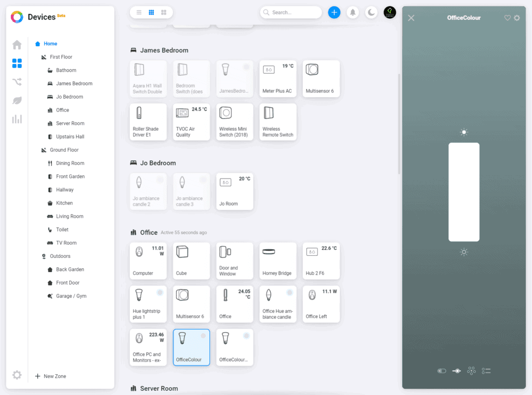The width and height of the screenshot is (532, 395).
Task: Click the blue add device plus button
Action: [334, 12]
